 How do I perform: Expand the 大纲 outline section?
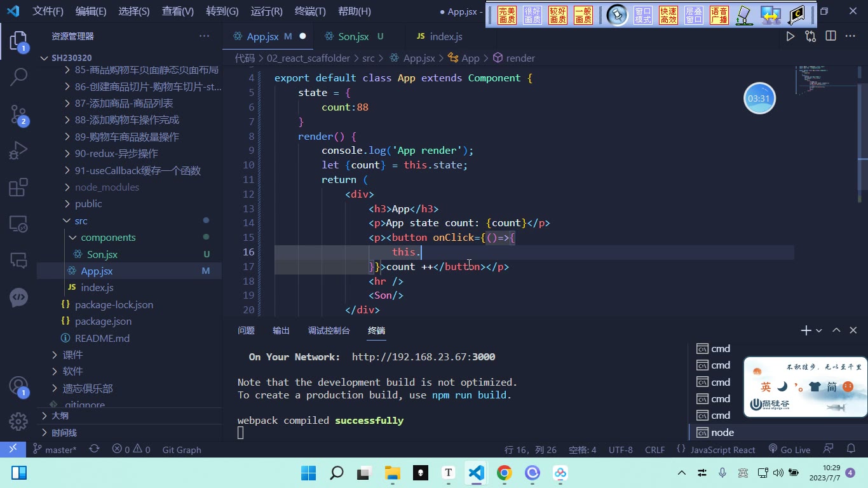click(60, 416)
